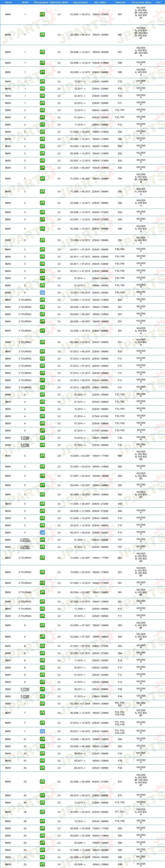Image resolution: width=165 pixels, height=868 pixels.
Task: Select the E83 body code cell
Action: [120, 746]
